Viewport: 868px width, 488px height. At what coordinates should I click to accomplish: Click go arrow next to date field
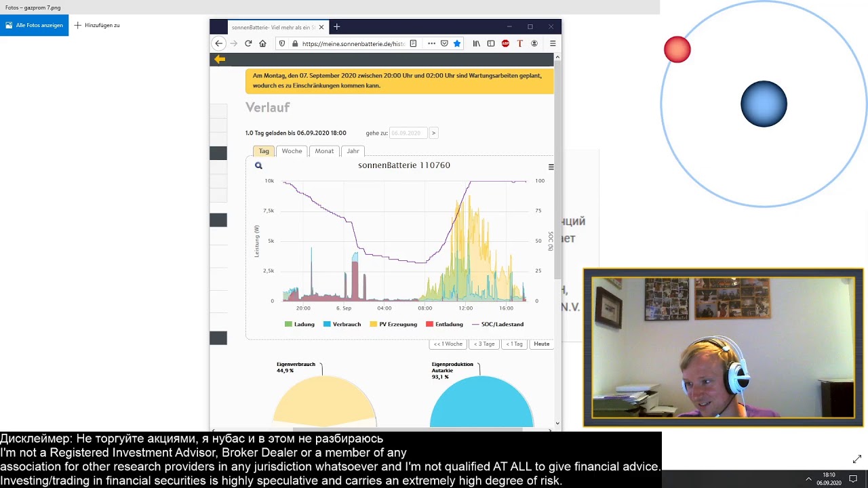coord(433,133)
